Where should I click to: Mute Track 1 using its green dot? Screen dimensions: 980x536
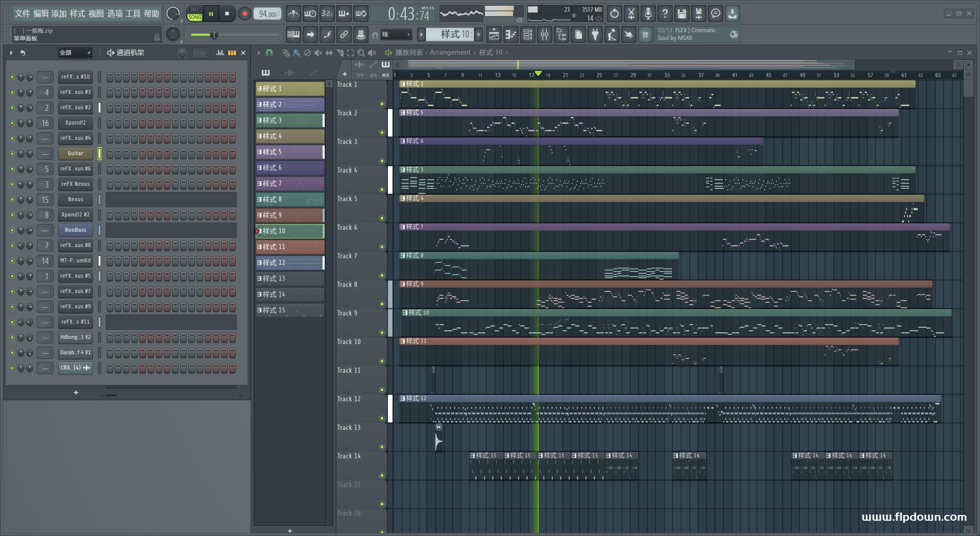[382, 104]
